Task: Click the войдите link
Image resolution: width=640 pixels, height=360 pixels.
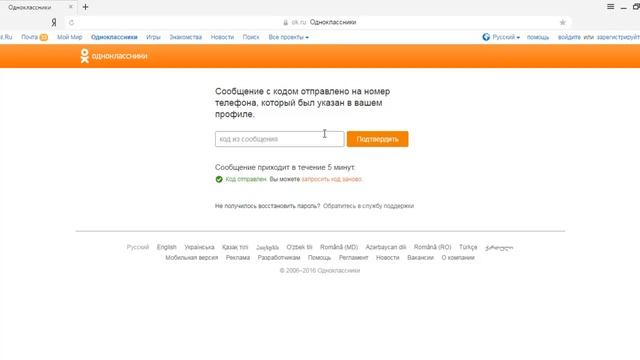Action: (569, 37)
